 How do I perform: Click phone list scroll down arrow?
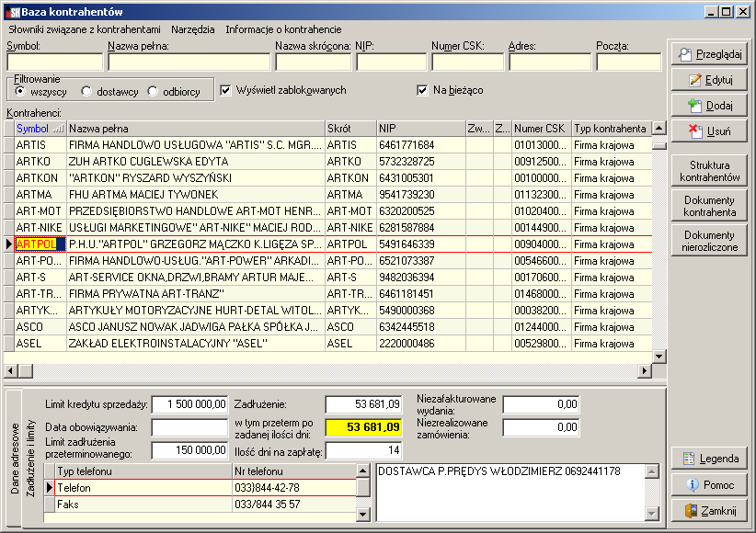click(363, 515)
